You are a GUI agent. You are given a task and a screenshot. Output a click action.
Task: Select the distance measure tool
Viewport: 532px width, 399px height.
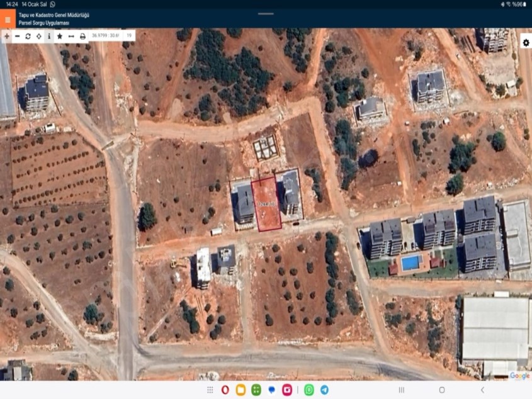tap(71, 37)
